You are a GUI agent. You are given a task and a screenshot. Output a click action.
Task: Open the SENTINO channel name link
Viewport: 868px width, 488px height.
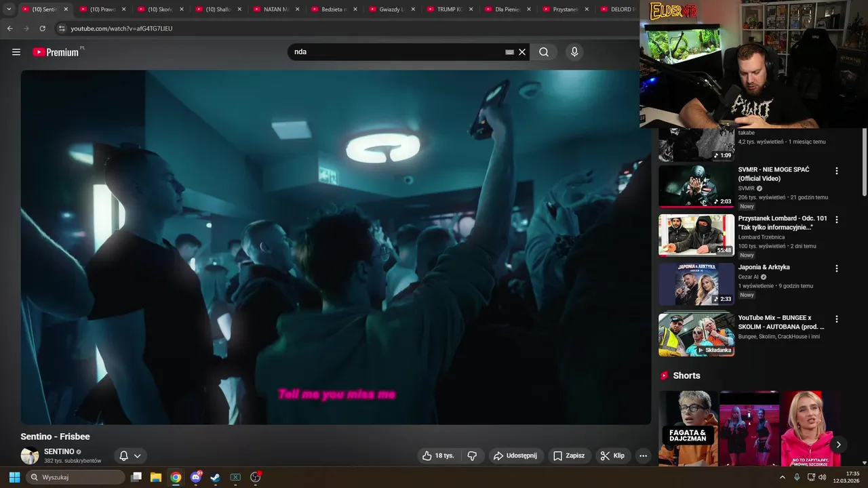(59, 451)
